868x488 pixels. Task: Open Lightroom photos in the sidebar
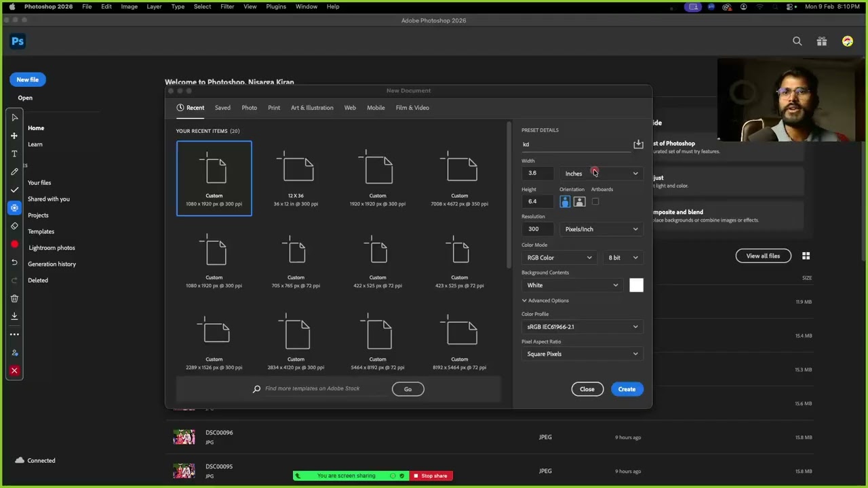pyautogui.click(x=52, y=248)
